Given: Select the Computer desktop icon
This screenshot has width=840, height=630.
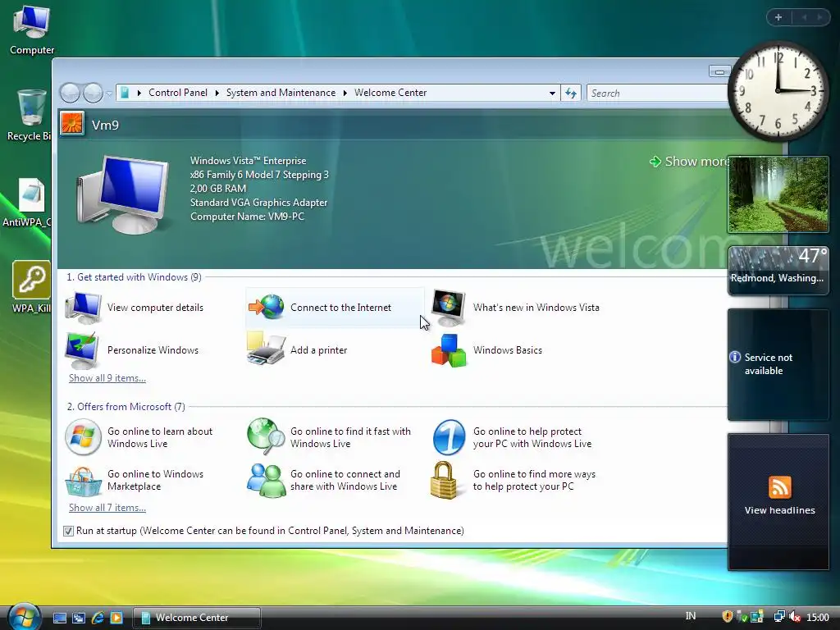Looking at the screenshot, I should tap(32, 30).
